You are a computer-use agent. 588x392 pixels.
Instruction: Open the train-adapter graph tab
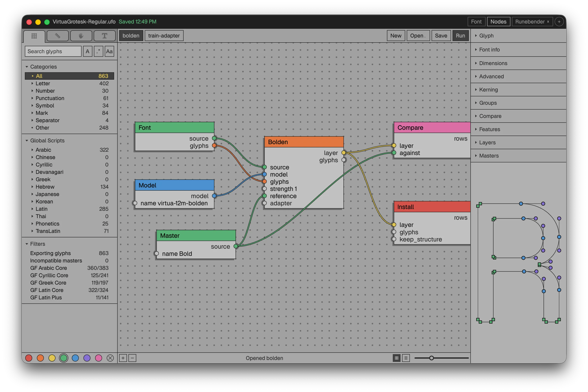(164, 36)
